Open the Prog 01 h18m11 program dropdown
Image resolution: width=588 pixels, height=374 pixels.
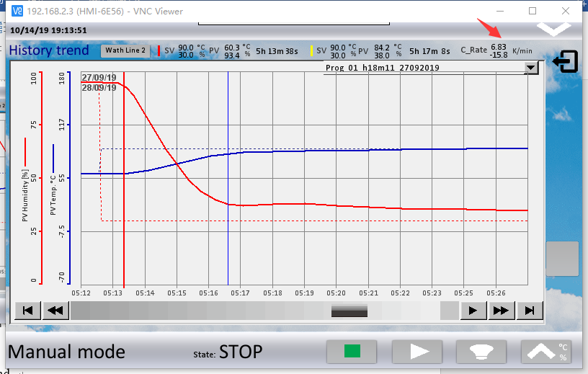point(531,68)
